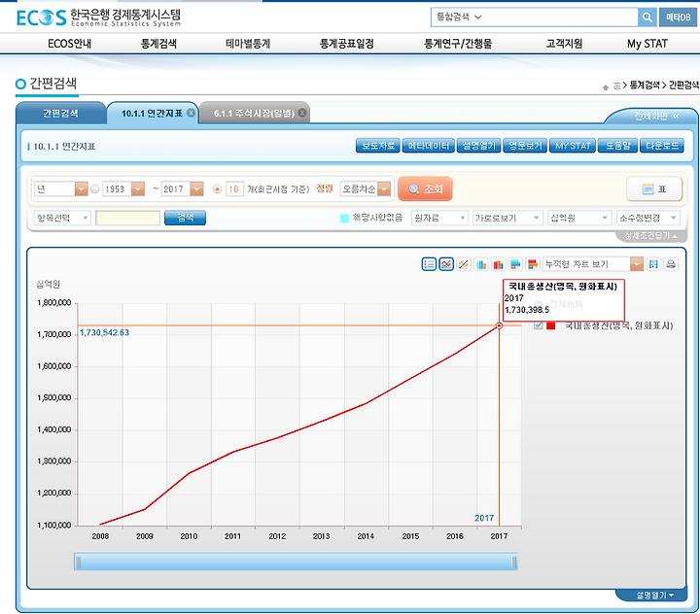Collapse the 상세조건닫기 panel
Viewport: 700px width, 614px height.
click(x=650, y=236)
